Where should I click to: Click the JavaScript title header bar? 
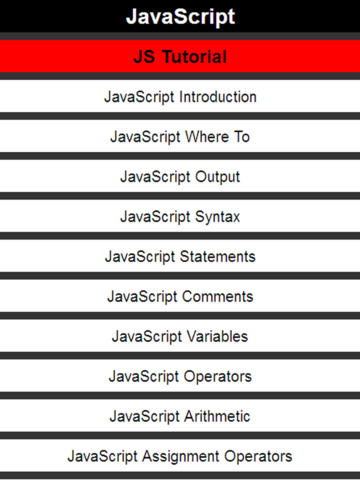[x=180, y=16]
